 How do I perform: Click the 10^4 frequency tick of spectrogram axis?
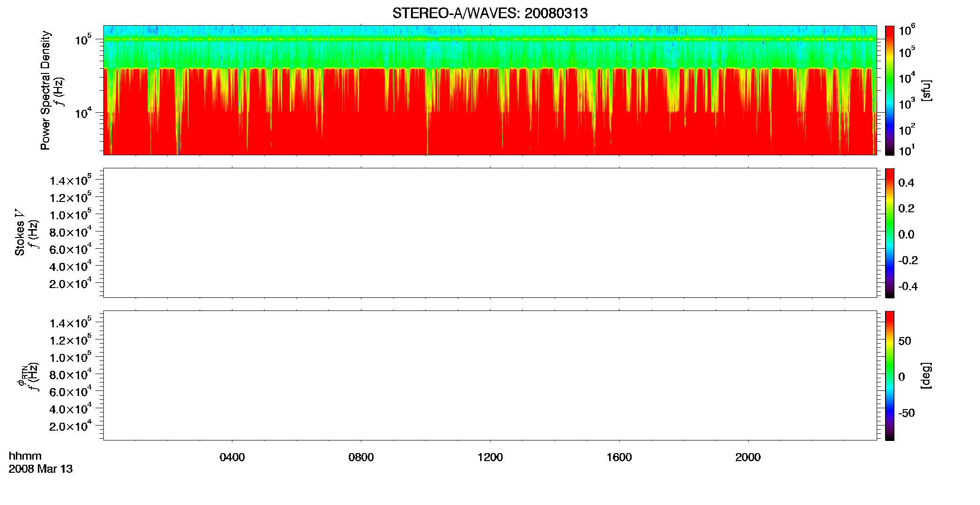[x=83, y=113]
